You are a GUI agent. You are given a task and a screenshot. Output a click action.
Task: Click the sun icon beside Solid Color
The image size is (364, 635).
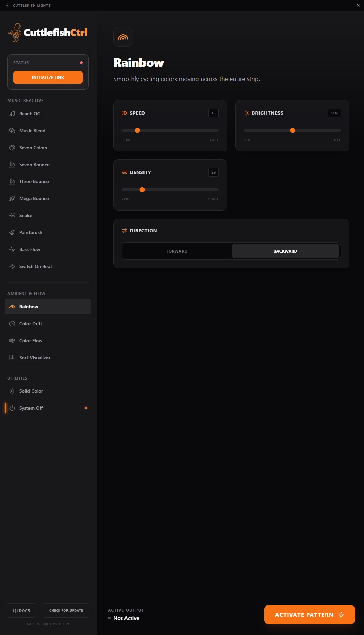[12, 391]
